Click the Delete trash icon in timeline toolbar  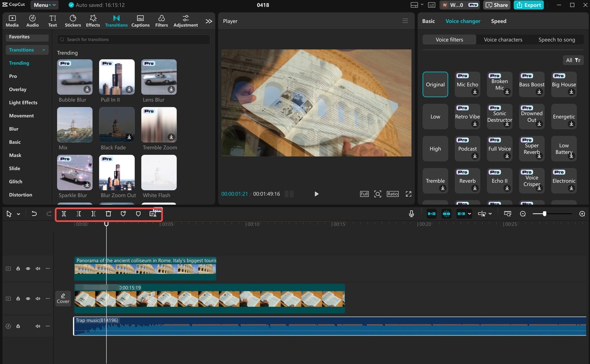tap(108, 214)
